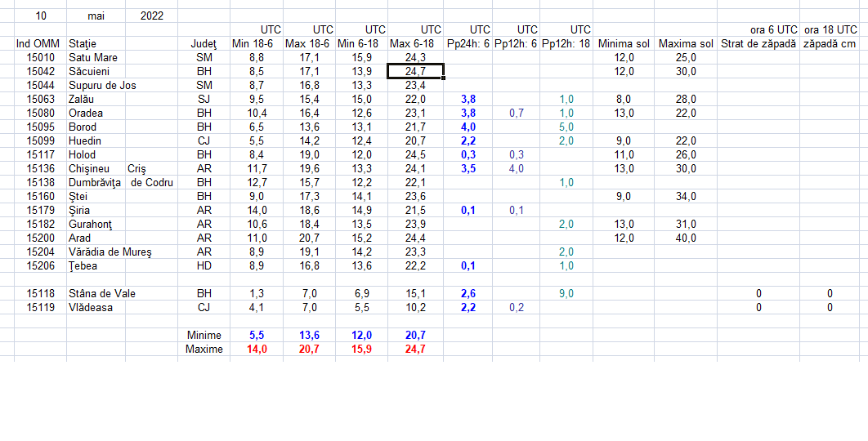The width and height of the screenshot is (868, 441).
Task: Select the highlighted 24,7 cell in Săcuieni row
Action: click(415, 71)
